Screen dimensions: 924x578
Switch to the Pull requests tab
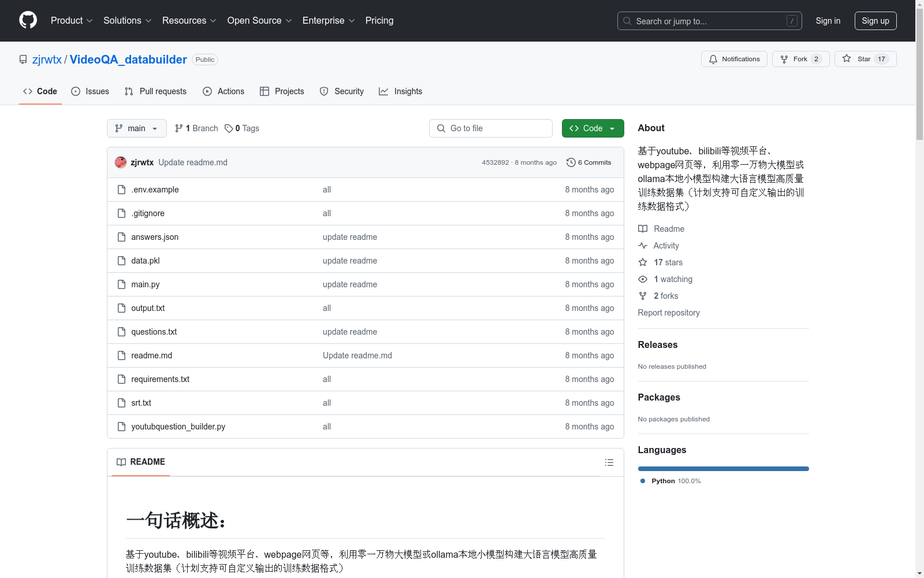coord(155,91)
